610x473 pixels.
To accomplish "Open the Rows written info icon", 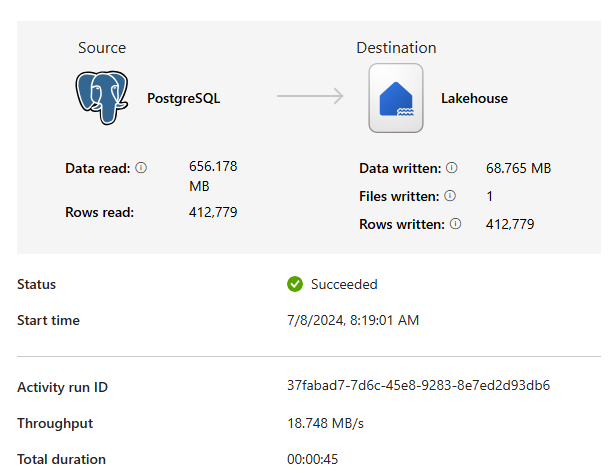I will tap(455, 224).
